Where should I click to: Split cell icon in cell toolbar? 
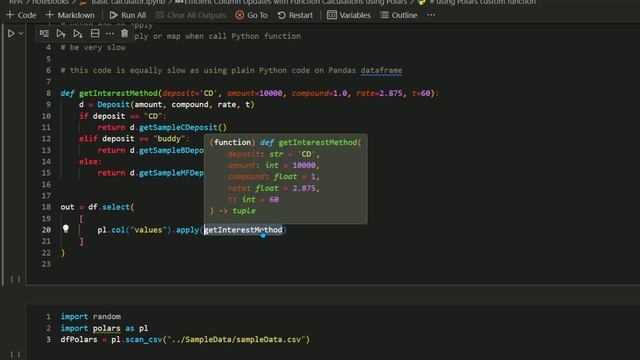coord(95,33)
